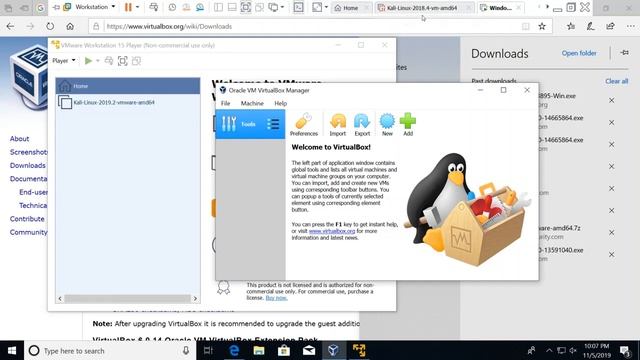The image size is (640, 360).
Task: Expand the arrow beside the Pause button
Action: [x=137, y=7]
